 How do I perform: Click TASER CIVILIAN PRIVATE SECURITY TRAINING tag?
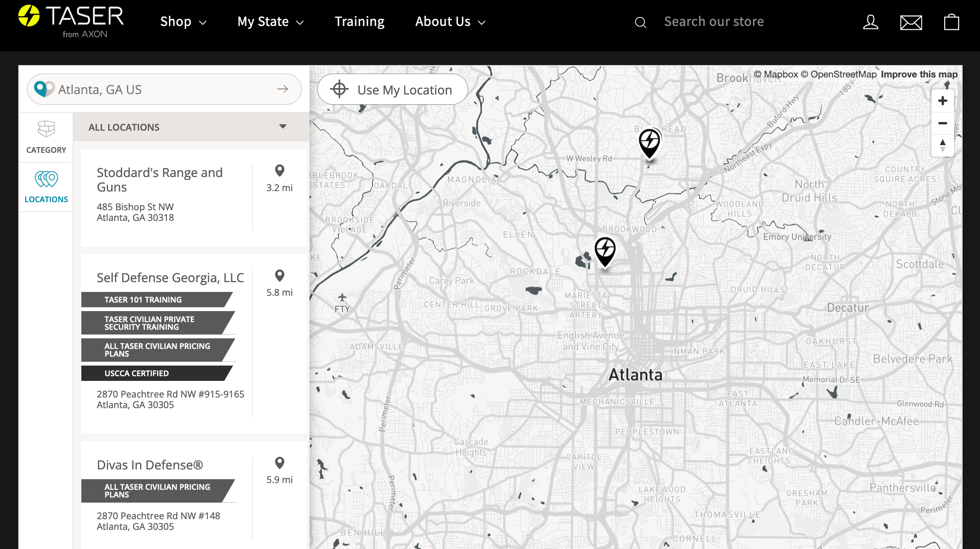(x=158, y=323)
